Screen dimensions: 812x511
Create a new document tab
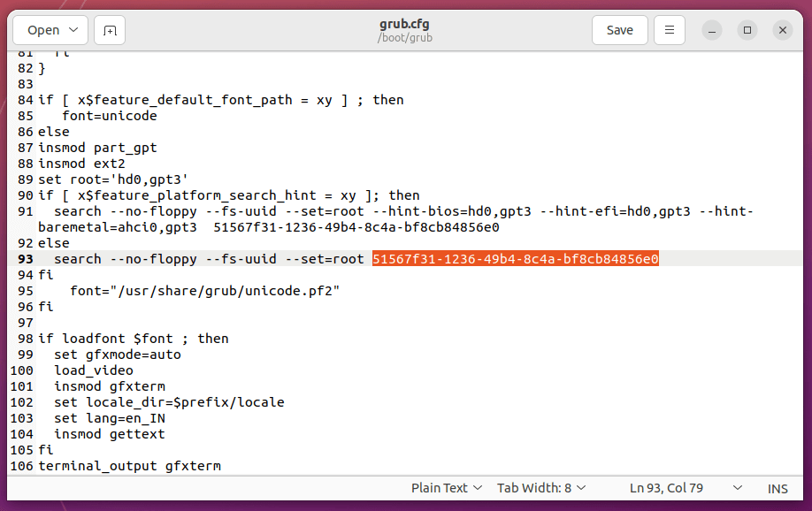point(110,31)
